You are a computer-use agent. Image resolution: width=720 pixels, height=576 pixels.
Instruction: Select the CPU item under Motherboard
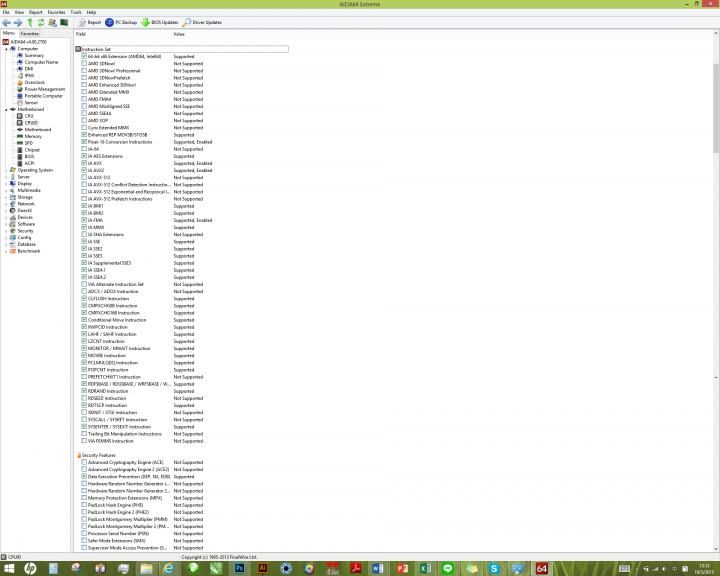tap(29, 116)
